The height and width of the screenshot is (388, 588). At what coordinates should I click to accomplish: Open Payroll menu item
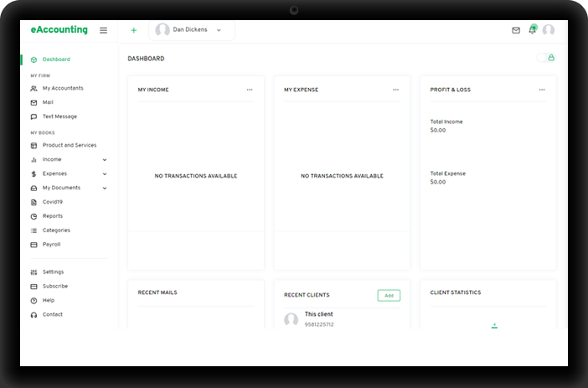tap(51, 245)
